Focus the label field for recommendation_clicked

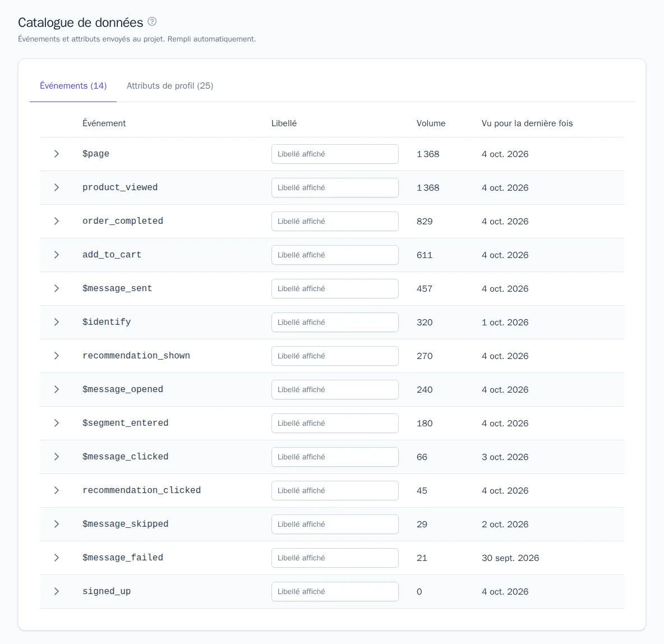pyautogui.click(x=335, y=490)
